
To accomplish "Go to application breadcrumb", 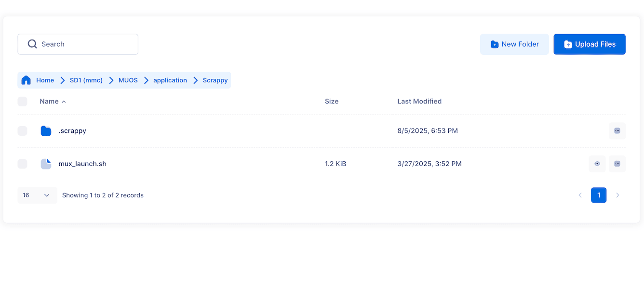I will pos(170,80).
